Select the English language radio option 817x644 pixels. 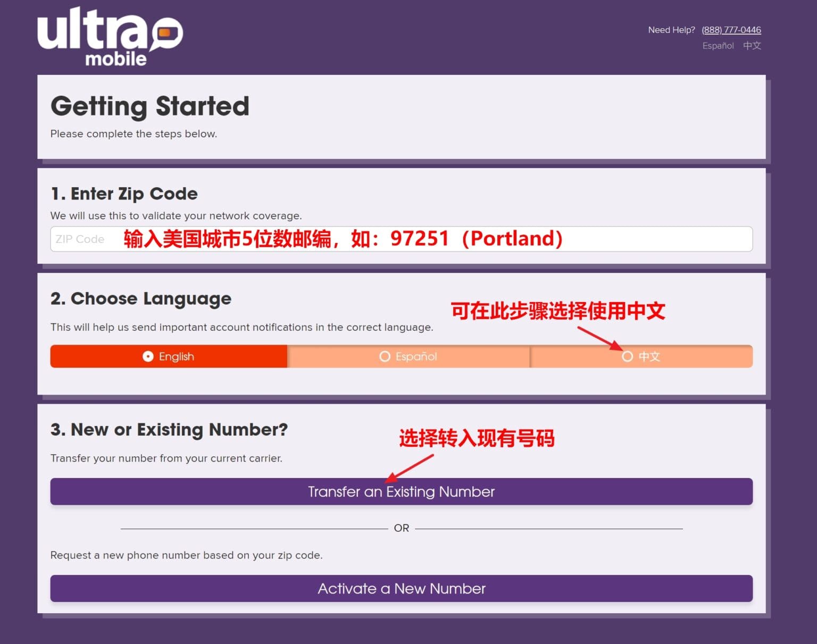[x=169, y=356]
